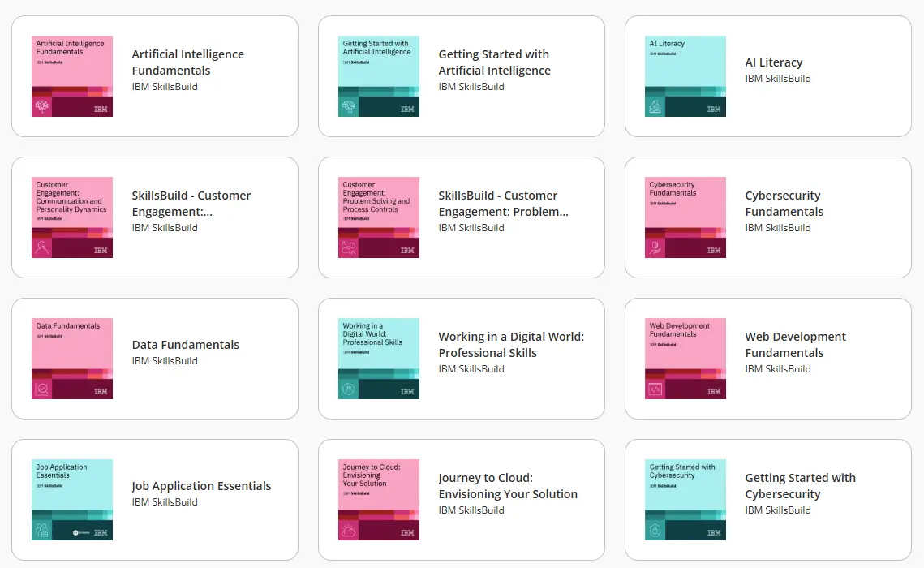The width and height of the screenshot is (924, 568).
Task: Select the AI Literacy badge thumbnail
Action: tap(685, 76)
